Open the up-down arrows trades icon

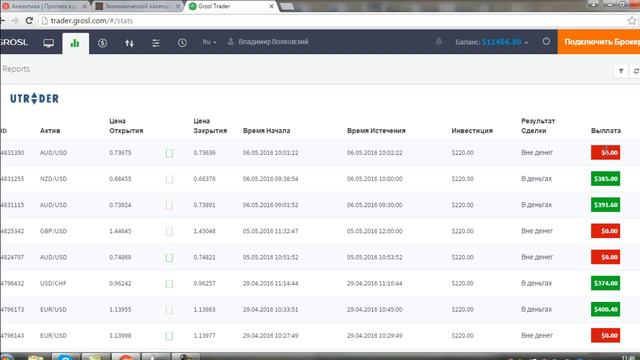(x=129, y=43)
